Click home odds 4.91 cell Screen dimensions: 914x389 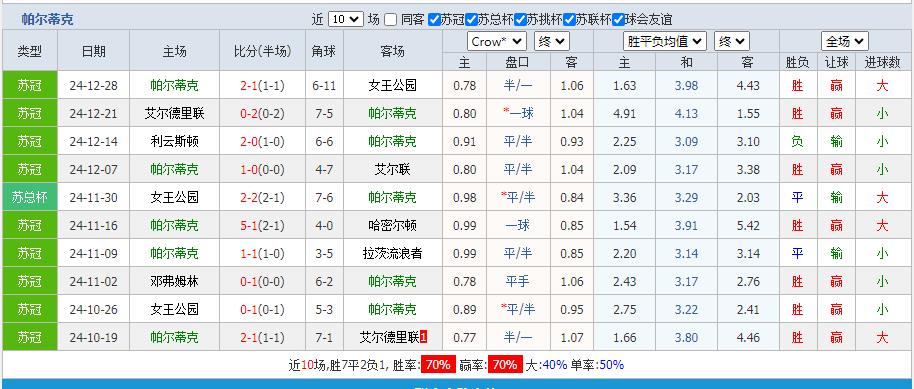(625, 114)
